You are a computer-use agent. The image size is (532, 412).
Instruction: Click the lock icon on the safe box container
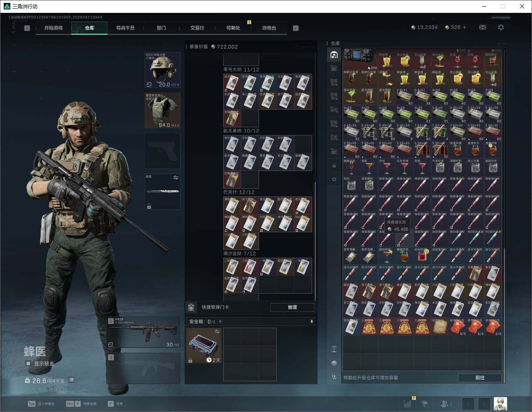190,360
